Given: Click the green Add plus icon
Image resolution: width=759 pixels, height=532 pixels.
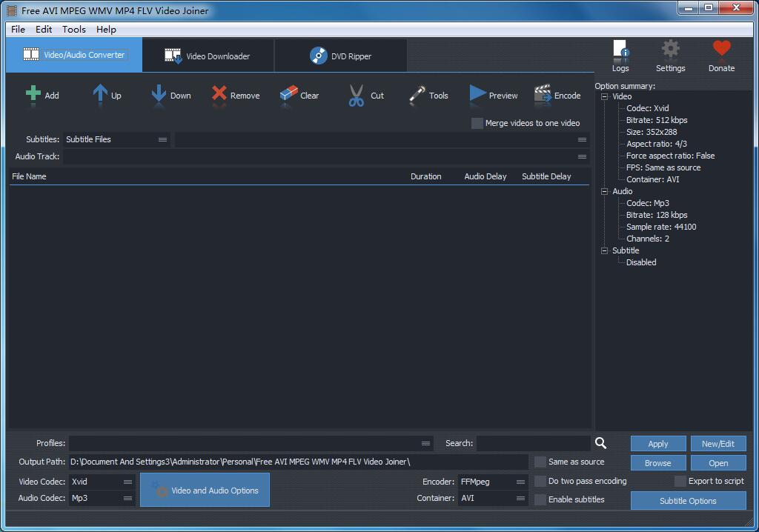Looking at the screenshot, I should 33,94.
